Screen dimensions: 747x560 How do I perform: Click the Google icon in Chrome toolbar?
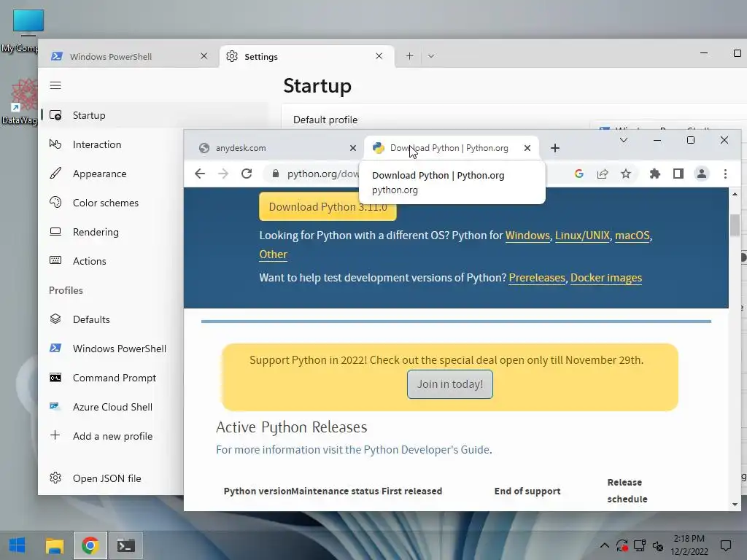(578, 174)
